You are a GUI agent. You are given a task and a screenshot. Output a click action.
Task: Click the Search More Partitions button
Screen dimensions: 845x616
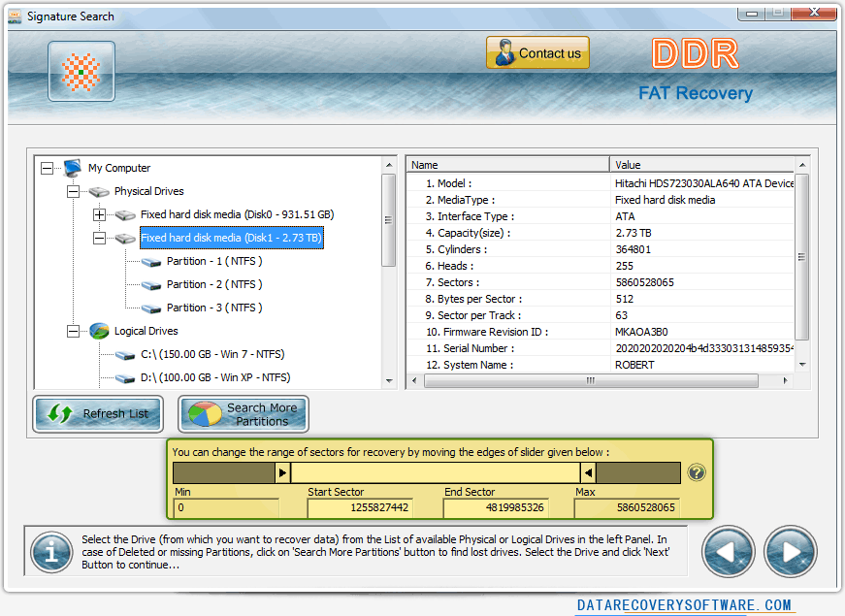coord(243,414)
